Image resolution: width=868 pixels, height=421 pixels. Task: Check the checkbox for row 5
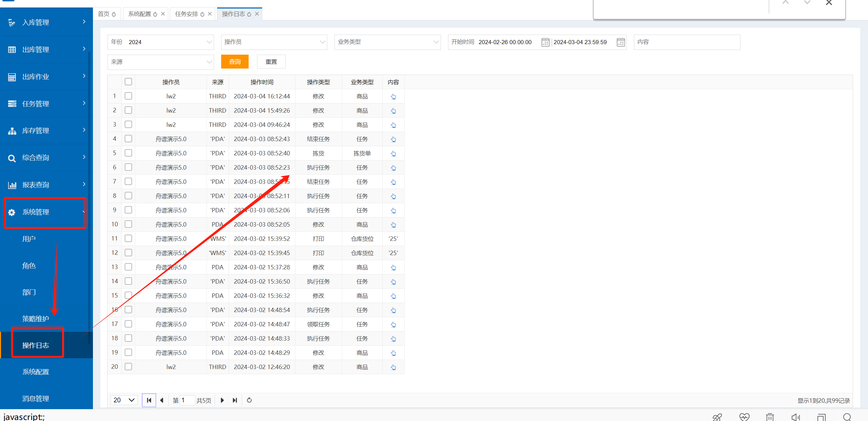tap(128, 153)
